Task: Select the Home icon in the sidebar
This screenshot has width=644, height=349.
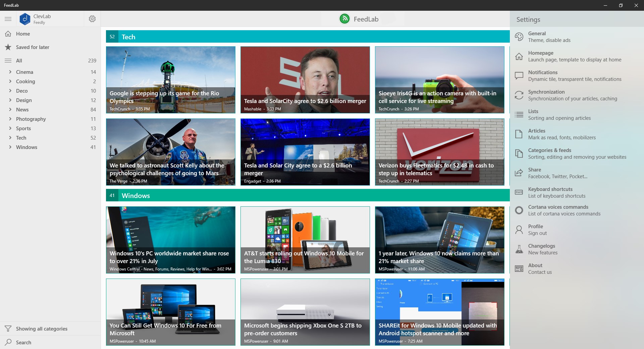Action: (8, 34)
